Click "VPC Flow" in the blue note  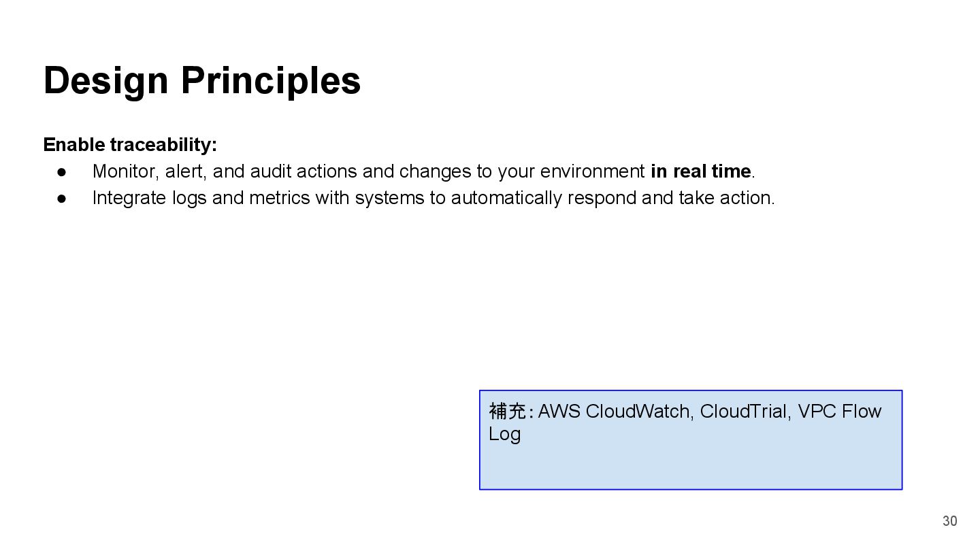(839, 412)
